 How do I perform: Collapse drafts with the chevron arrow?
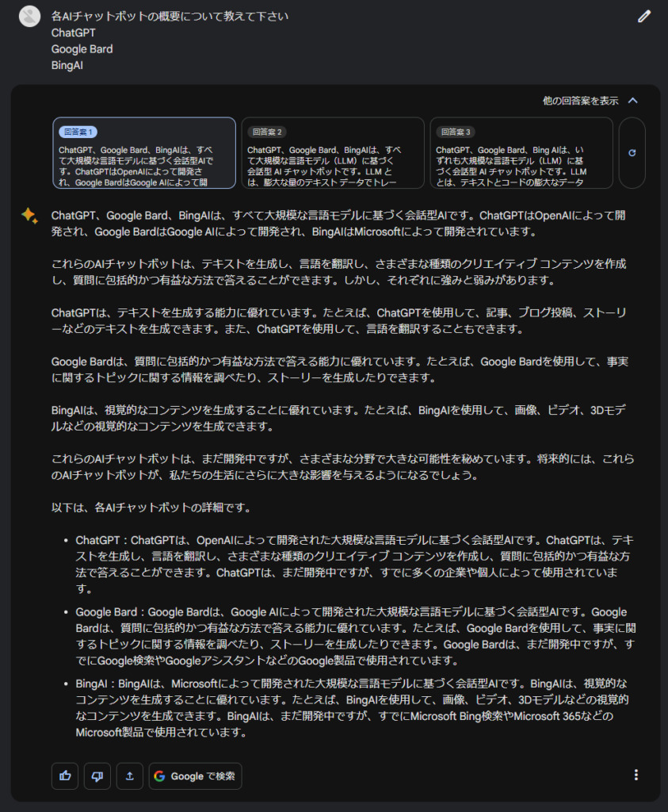(x=633, y=101)
